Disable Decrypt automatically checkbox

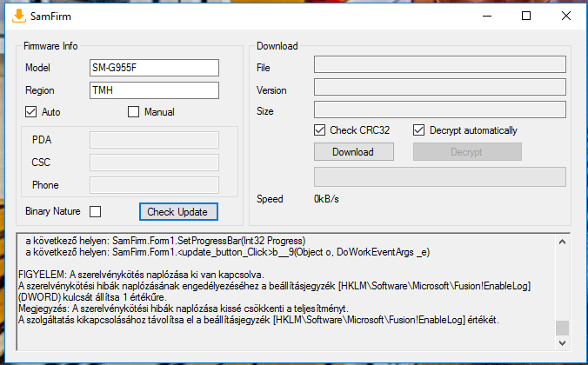(419, 130)
